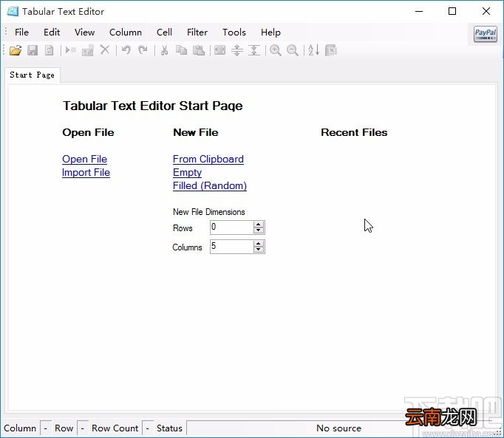504x438 pixels.
Task: Click the redo arrow icon
Action: pos(143,50)
